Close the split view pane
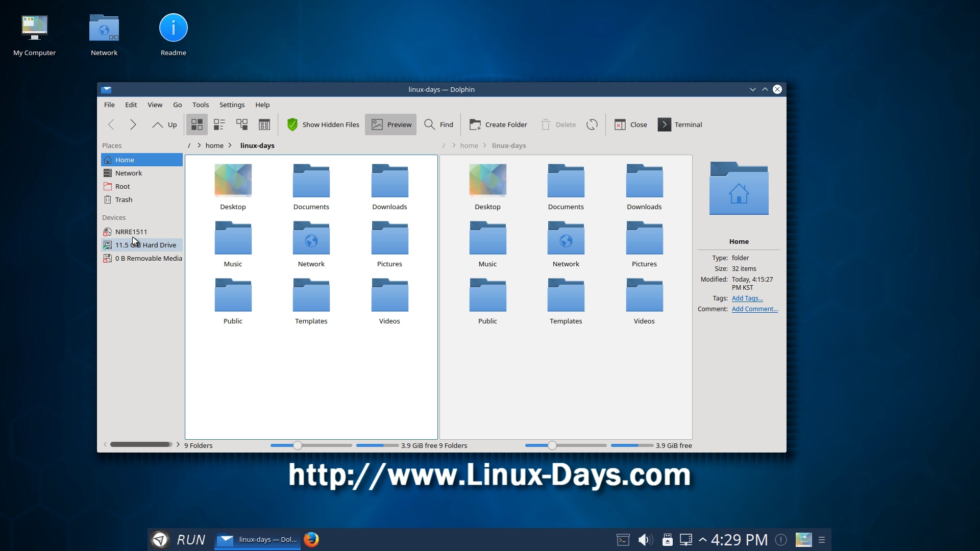This screenshot has width=980, height=551. 631,124
